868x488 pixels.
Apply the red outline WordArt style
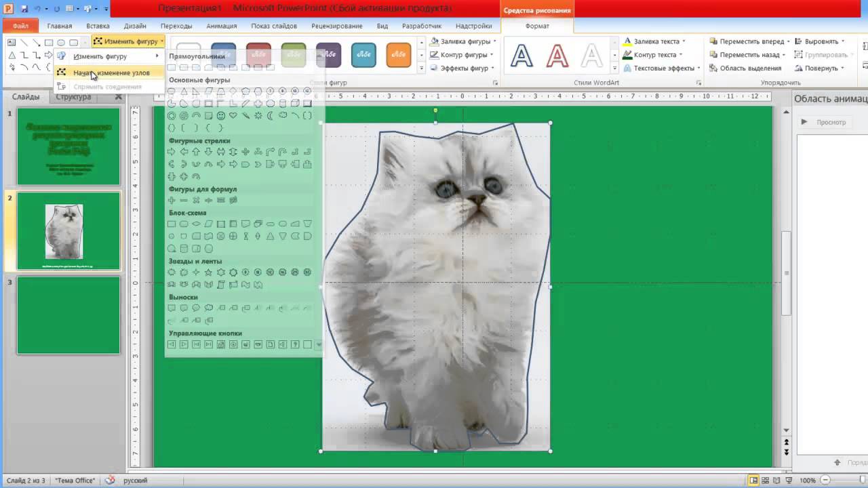pyautogui.click(x=557, y=55)
